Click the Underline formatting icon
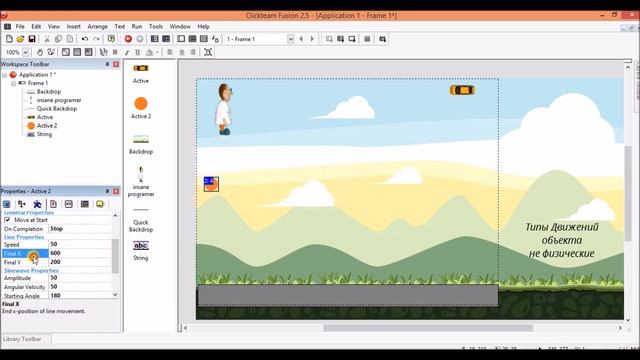This screenshot has width=640, height=360. (x=138, y=52)
